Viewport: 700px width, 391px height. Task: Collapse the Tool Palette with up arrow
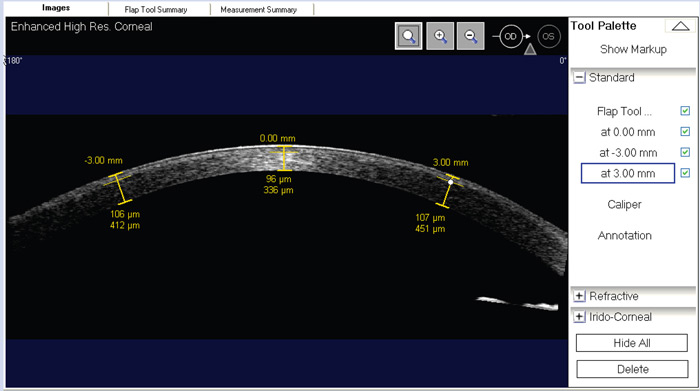680,26
